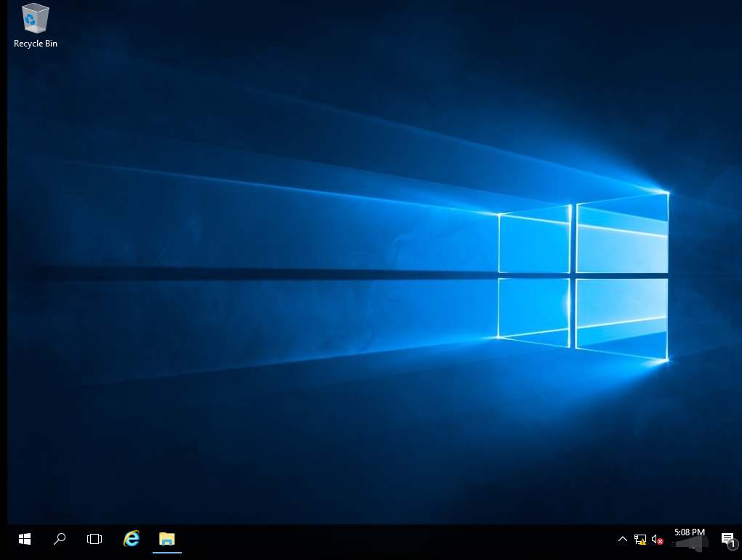Open the muted volume tray icon

(x=657, y=539)
